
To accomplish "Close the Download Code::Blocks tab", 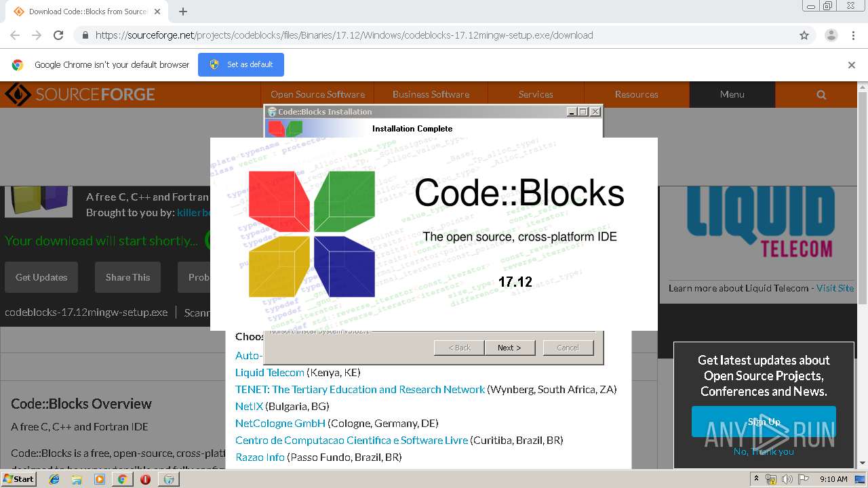I will coord(157,12).
